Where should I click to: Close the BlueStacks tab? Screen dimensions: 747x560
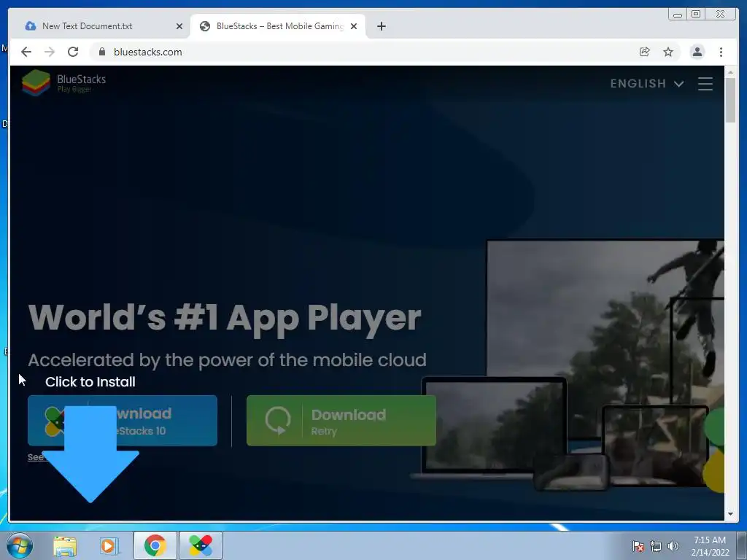(x=354, y=26)
